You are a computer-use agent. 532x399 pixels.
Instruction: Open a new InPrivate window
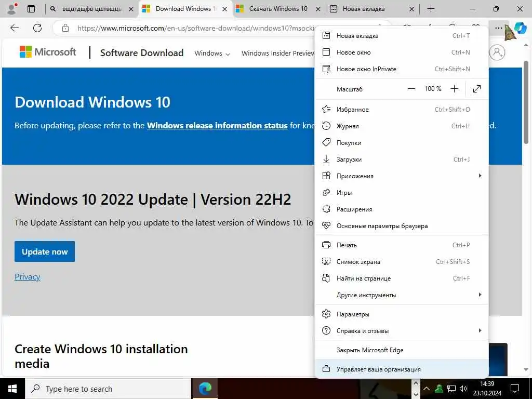click(402, 69)
